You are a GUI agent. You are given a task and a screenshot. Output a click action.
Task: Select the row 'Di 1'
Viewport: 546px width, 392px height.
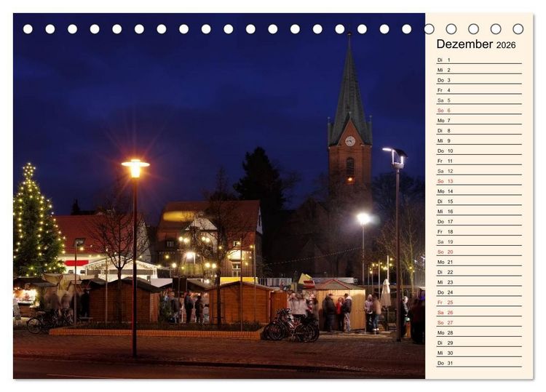[x=479, y=60]
